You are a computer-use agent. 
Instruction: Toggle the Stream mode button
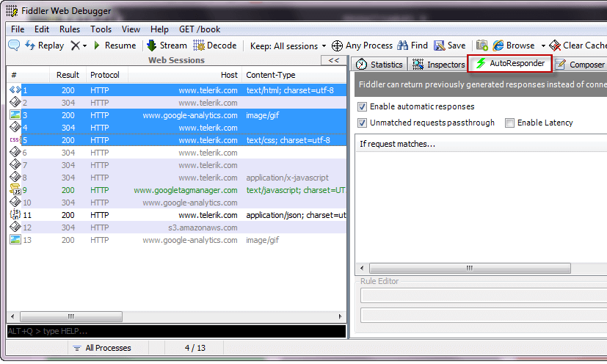(167, 45)
